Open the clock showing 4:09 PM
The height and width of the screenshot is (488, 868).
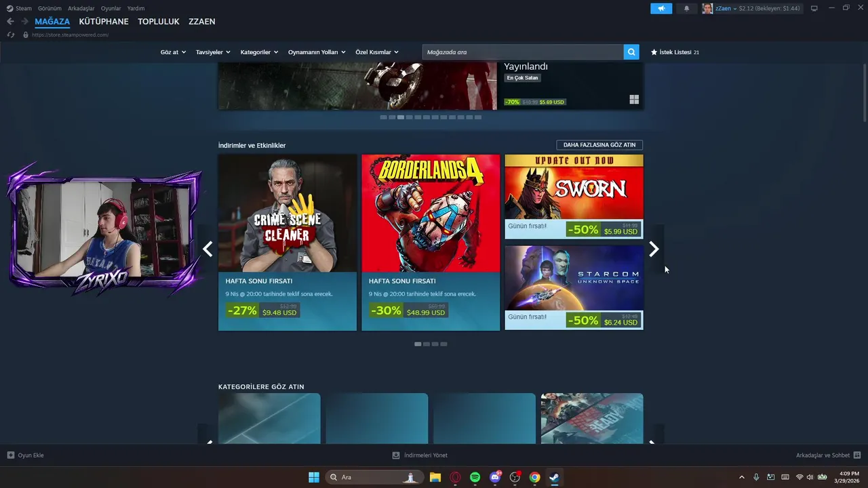[846, 477]
